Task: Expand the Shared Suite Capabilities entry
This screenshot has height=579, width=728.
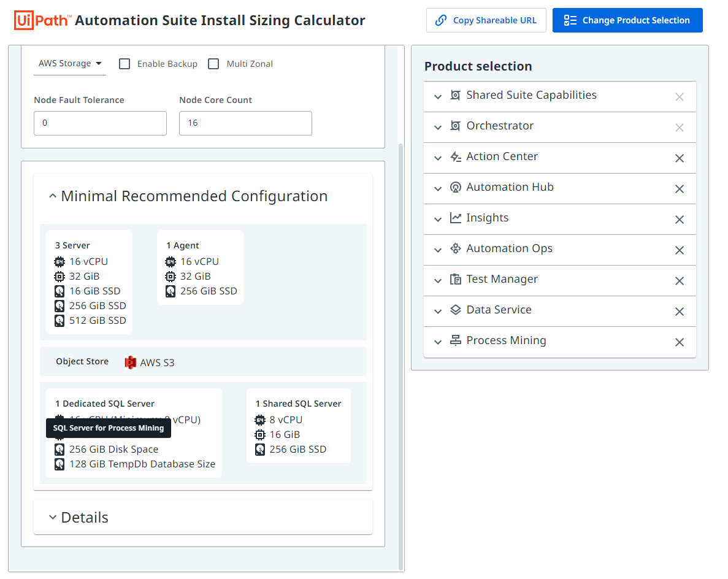Action: pos(438,96)
